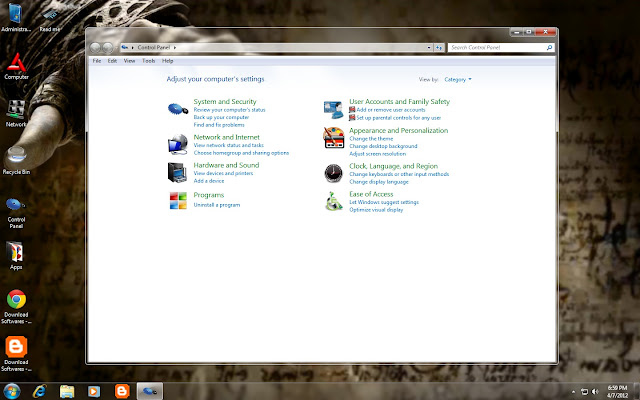The image size is (640, 400).
Task: Open the Apps desktop icon
Action: pos(16,256)
